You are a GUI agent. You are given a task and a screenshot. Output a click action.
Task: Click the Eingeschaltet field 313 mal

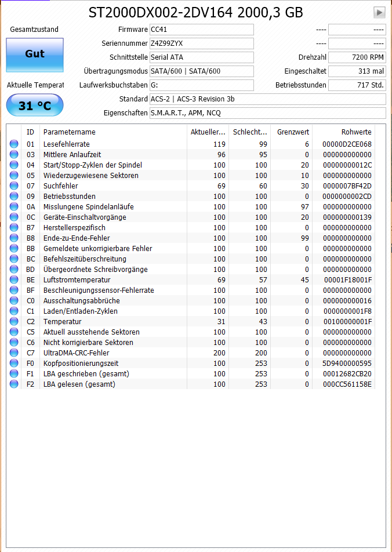pyautogui.click(x=357, y=71)
